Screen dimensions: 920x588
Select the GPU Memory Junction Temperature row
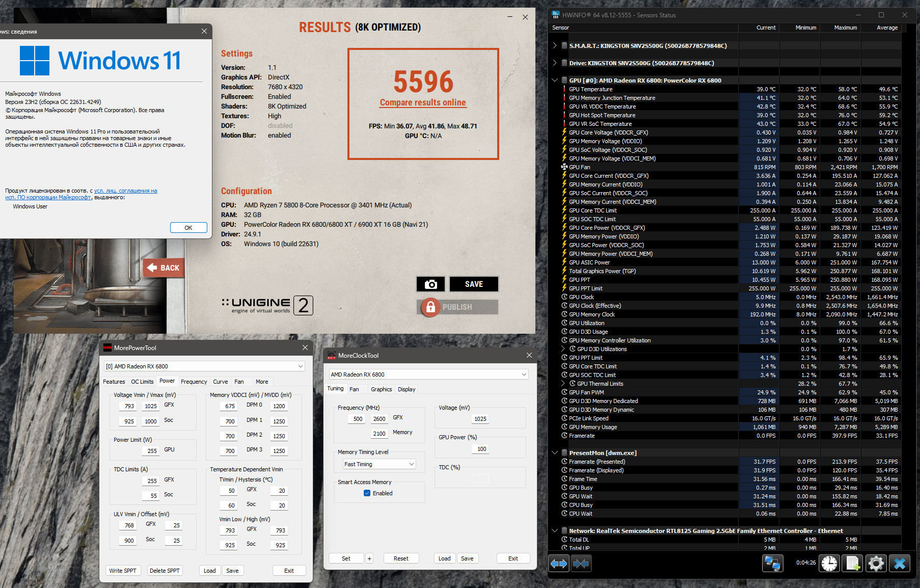click(730, 98)
